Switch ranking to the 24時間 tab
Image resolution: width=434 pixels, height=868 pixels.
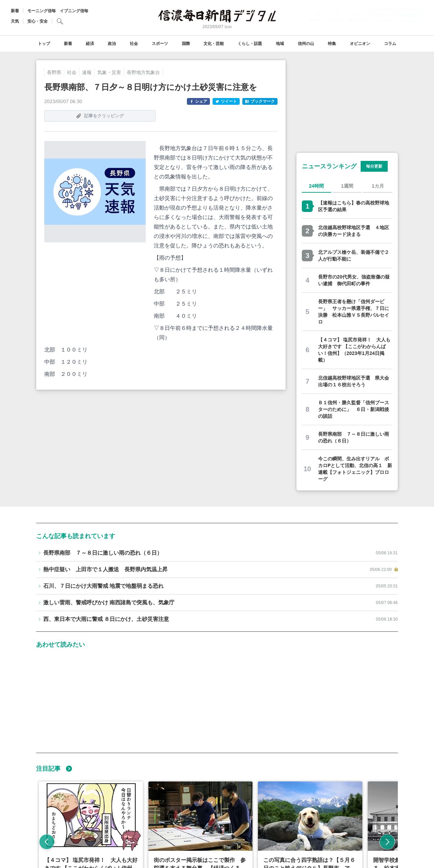(x=316, y=186)
